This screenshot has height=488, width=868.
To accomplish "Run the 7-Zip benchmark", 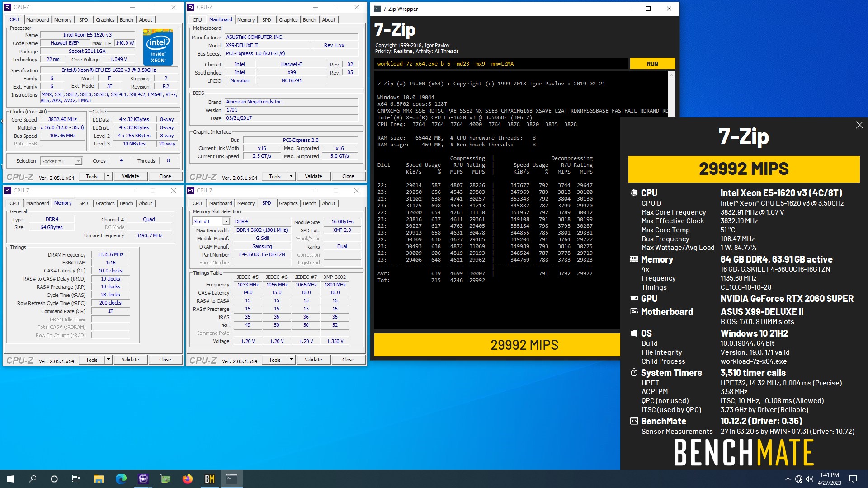I will point(652,64).
